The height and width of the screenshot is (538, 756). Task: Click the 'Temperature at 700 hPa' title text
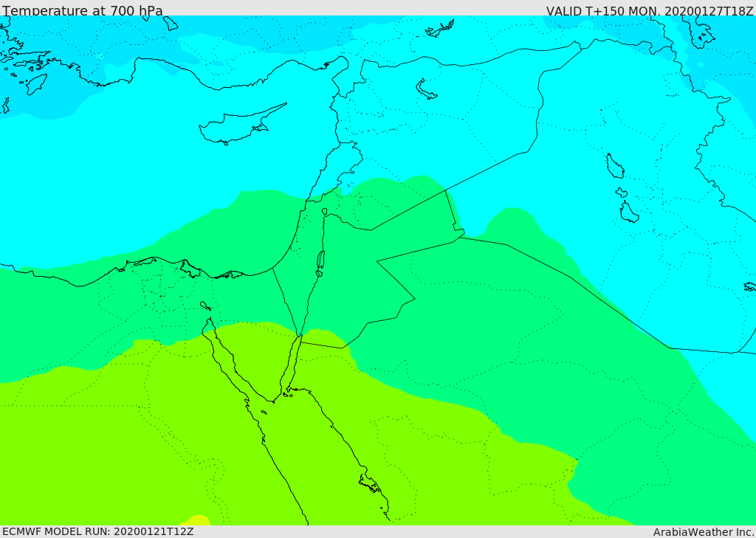(83, 10)
